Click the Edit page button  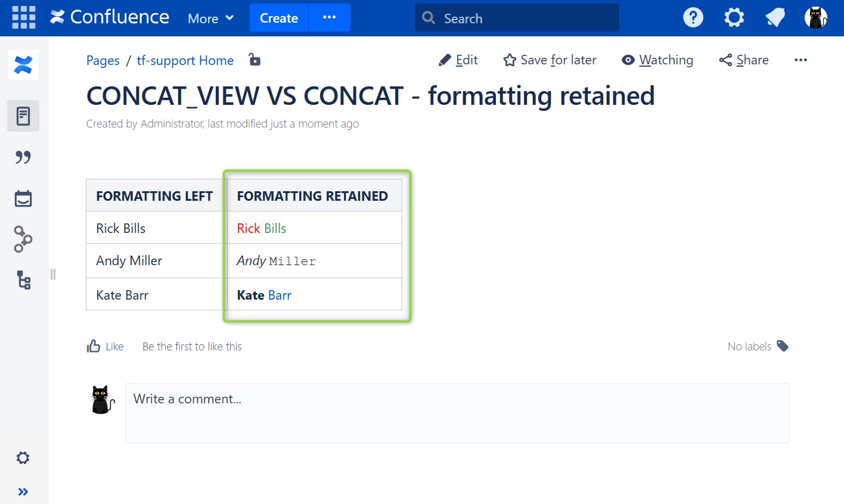click(458, 60)
